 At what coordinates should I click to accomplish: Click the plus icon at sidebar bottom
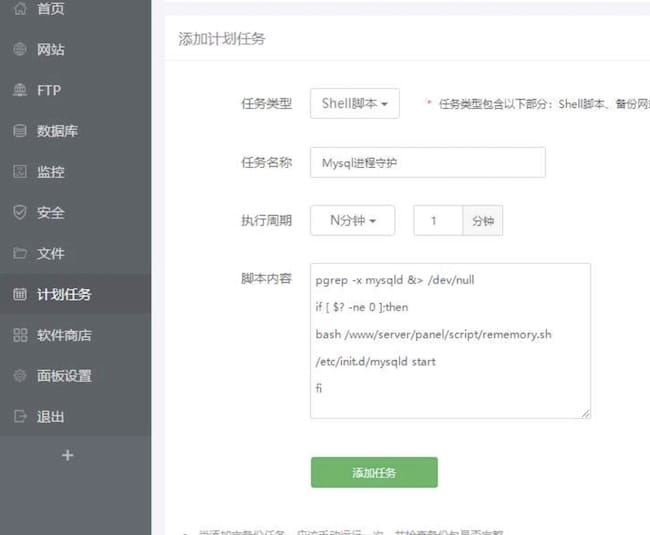coord(68,455)
